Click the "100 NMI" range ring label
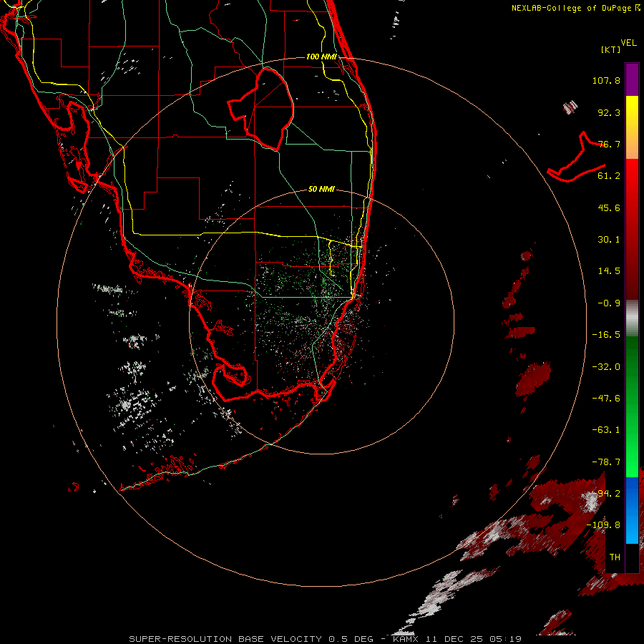Screen dimensions: 644x644 click(321, 57)
